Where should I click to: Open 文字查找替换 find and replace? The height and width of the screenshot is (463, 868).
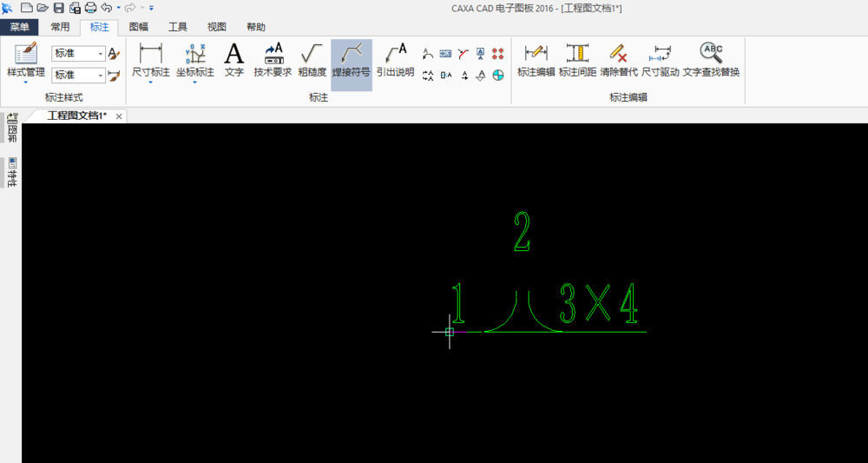[712, 59]
